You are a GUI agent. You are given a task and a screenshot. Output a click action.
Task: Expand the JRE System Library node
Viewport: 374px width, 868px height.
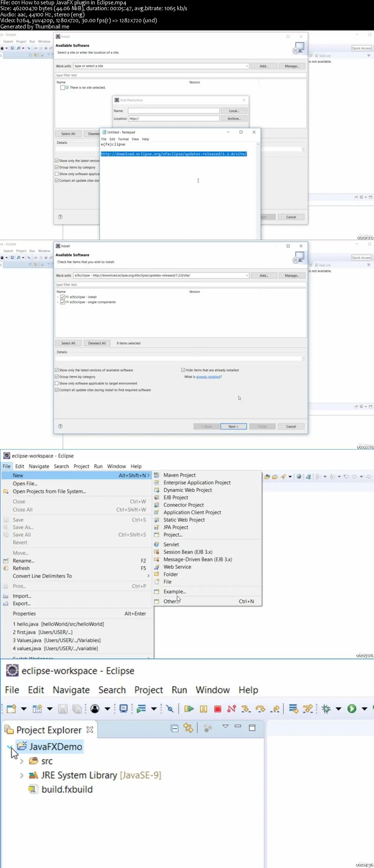[x=22, y=775]
